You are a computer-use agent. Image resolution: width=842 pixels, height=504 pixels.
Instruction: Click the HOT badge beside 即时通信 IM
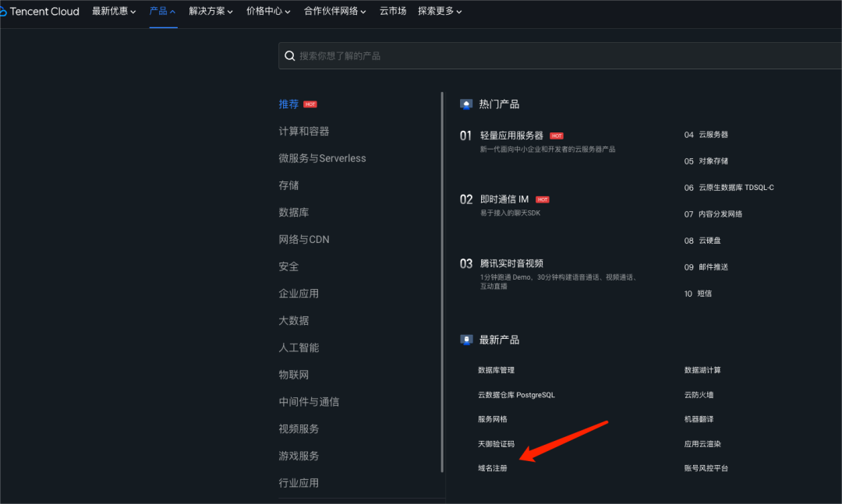543,199
